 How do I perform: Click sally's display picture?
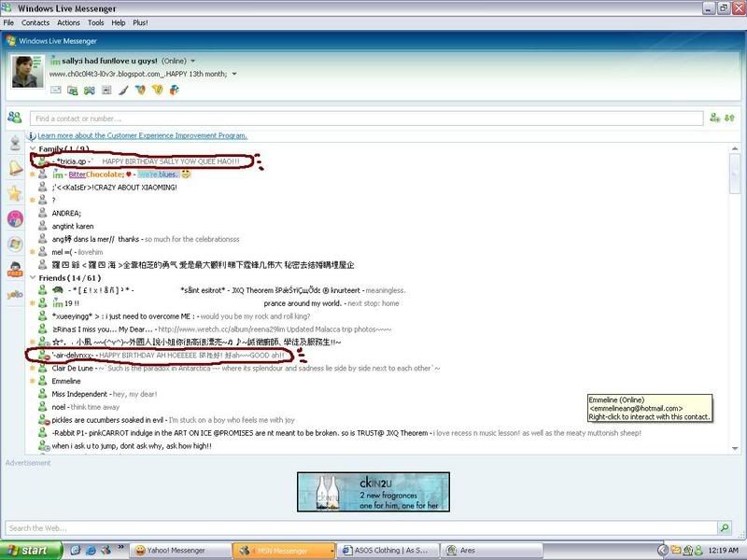click(x=28, y=72)
